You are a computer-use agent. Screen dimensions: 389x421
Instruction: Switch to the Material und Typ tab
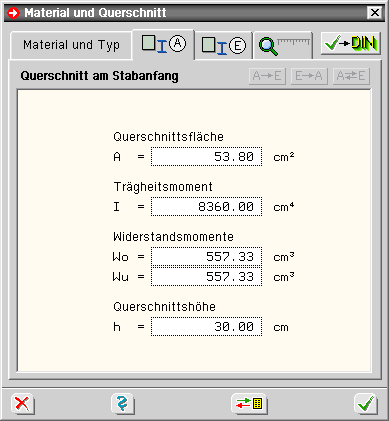[x=71, y=45]
